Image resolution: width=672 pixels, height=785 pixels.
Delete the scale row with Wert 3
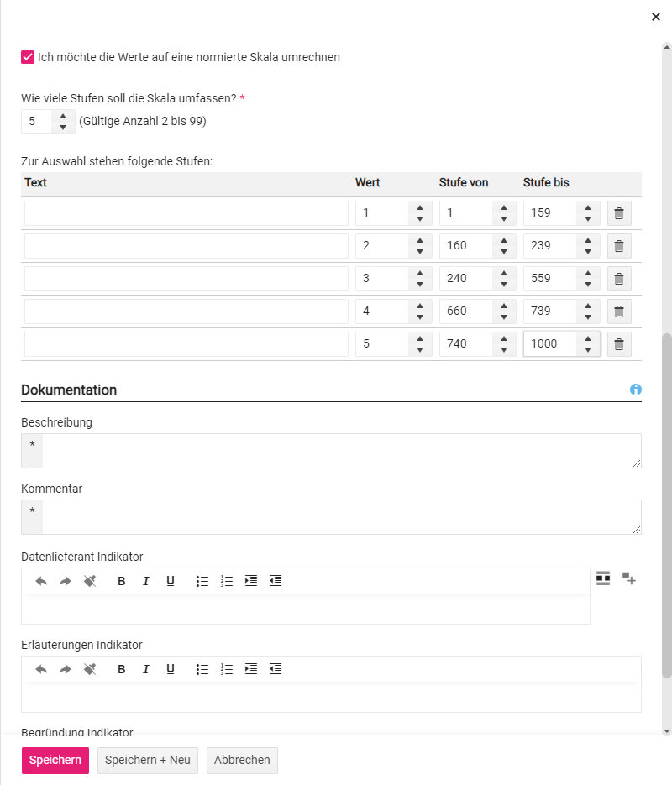[619, 279]
